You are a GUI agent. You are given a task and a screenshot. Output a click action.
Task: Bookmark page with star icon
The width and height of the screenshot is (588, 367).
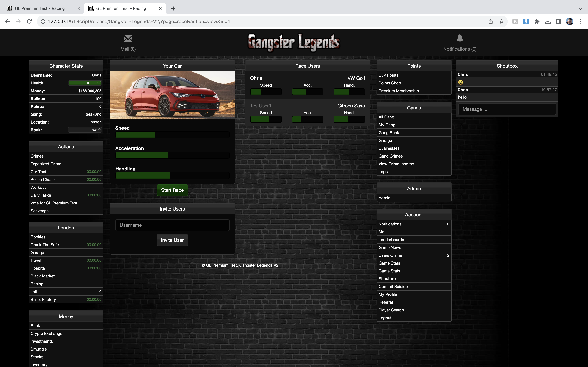coord(502,21)
